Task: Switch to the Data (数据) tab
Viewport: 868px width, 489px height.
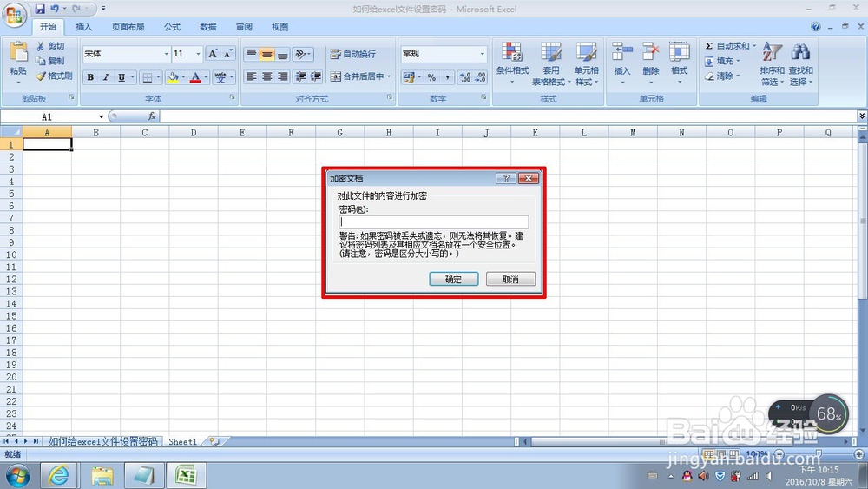Action: 208,27
